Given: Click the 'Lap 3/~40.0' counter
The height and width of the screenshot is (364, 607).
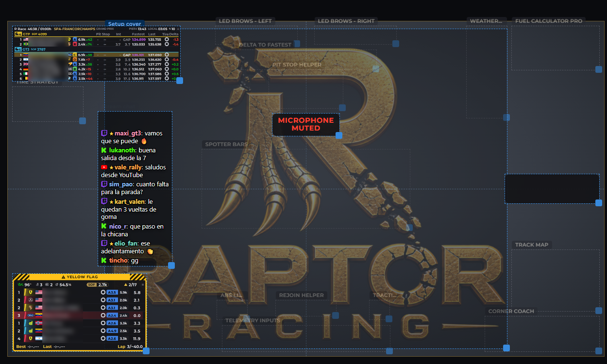Looking at the screenshot, I should [x=130, y=347].
